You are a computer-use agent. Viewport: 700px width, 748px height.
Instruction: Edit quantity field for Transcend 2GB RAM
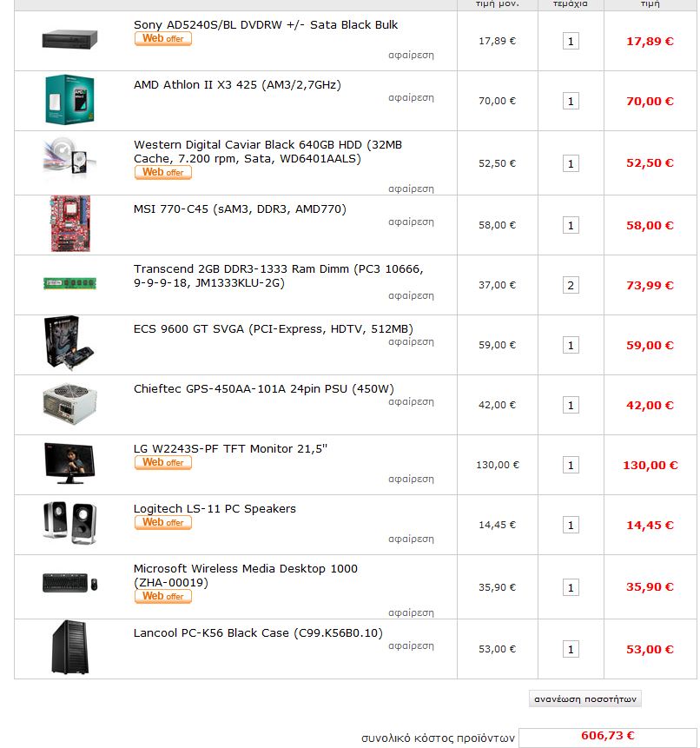tap(571, 285)
